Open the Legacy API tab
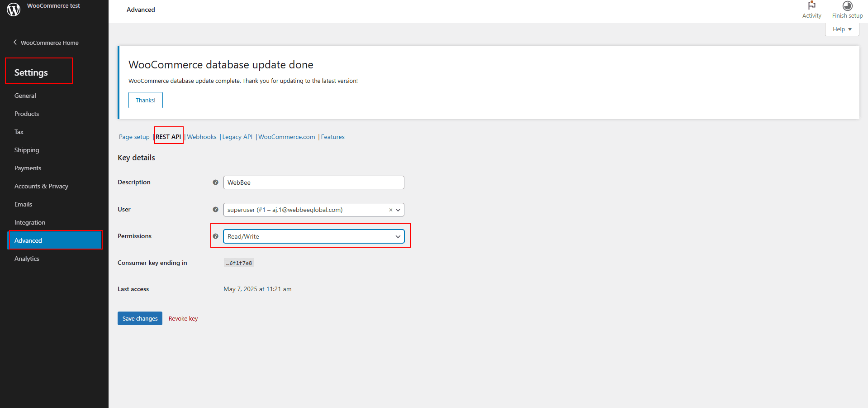Viewport: 868px width, 408px height. (237, 137)
